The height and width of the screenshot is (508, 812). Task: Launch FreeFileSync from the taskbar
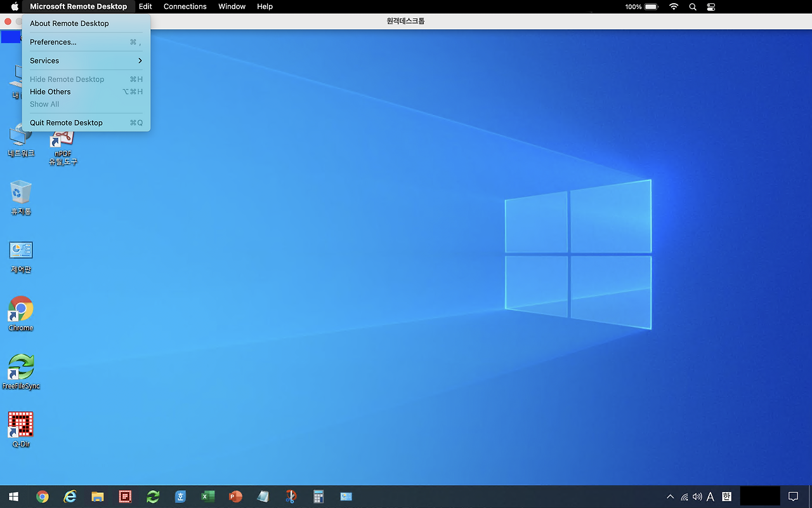point(153,497)
